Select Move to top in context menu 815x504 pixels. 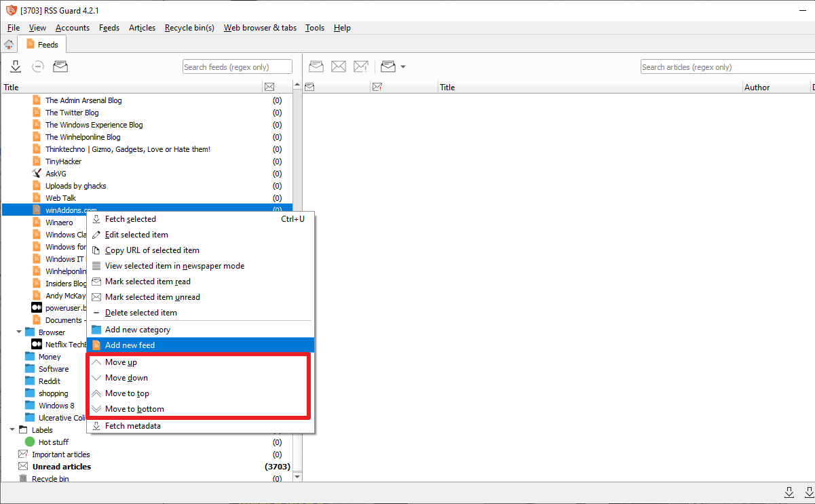click(127, 393)
